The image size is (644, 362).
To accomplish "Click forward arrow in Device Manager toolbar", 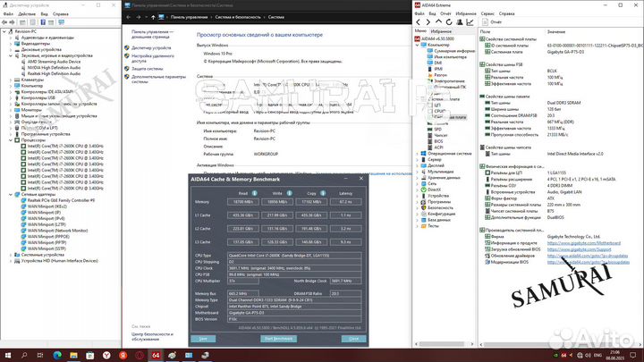I will pyautogui.click(x=12, y=22).
